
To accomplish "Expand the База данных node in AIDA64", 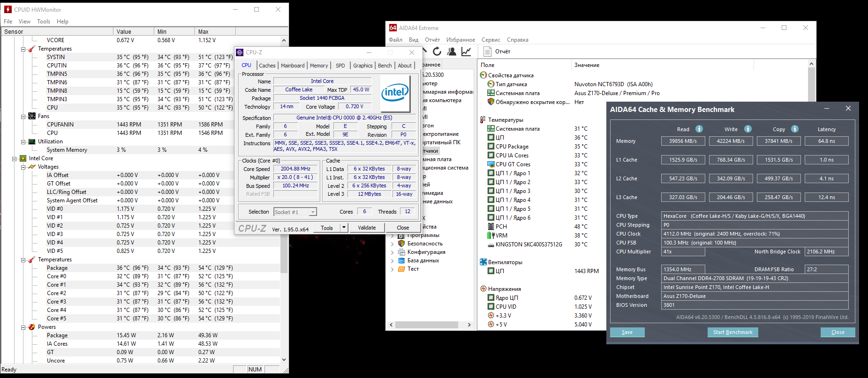I will pyautogui.click(x=392, y=260).
